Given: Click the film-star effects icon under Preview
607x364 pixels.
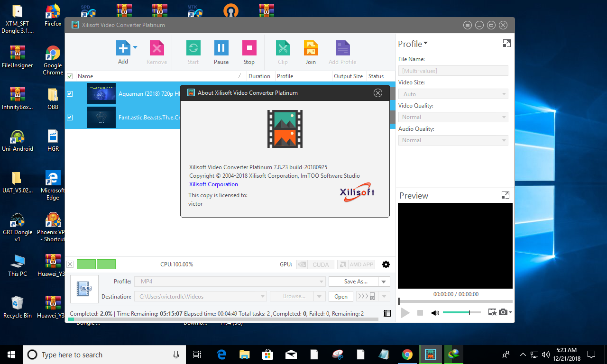Looking at the screenshot, I should (x=492, y=312).
